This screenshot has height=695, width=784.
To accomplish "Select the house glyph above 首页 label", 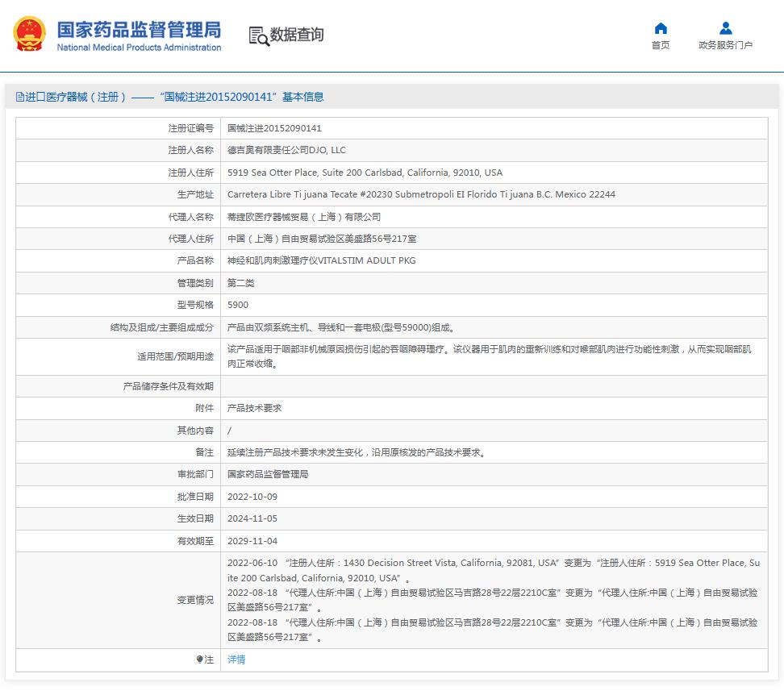I will [661, 29].
